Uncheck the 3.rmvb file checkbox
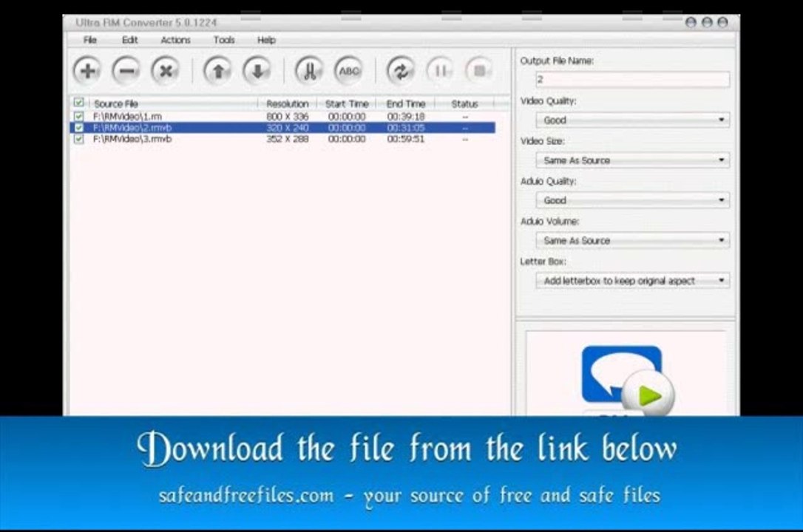Image resolution: width=803 pixels, height=532 pixels. click(x=79, y=139)
